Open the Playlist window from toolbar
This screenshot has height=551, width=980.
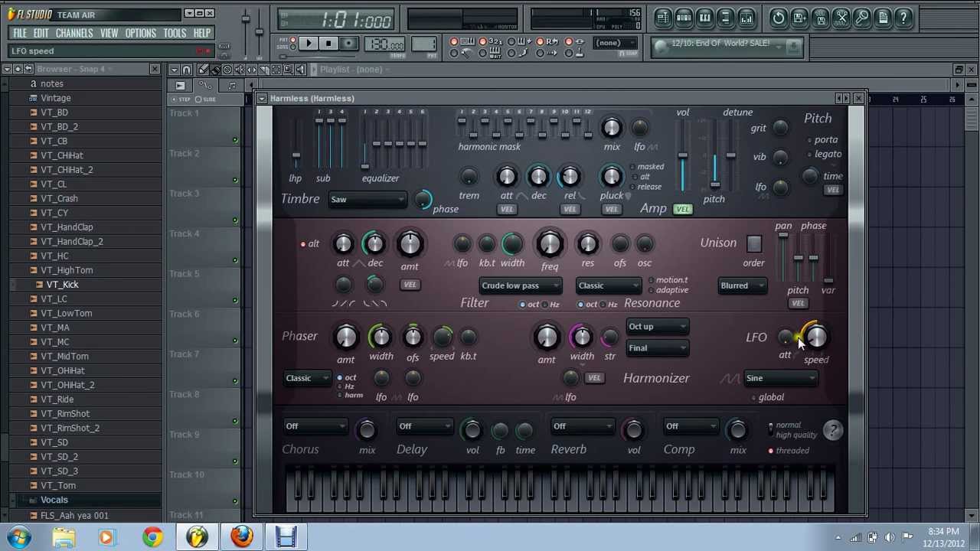click(x=663, y=18)
